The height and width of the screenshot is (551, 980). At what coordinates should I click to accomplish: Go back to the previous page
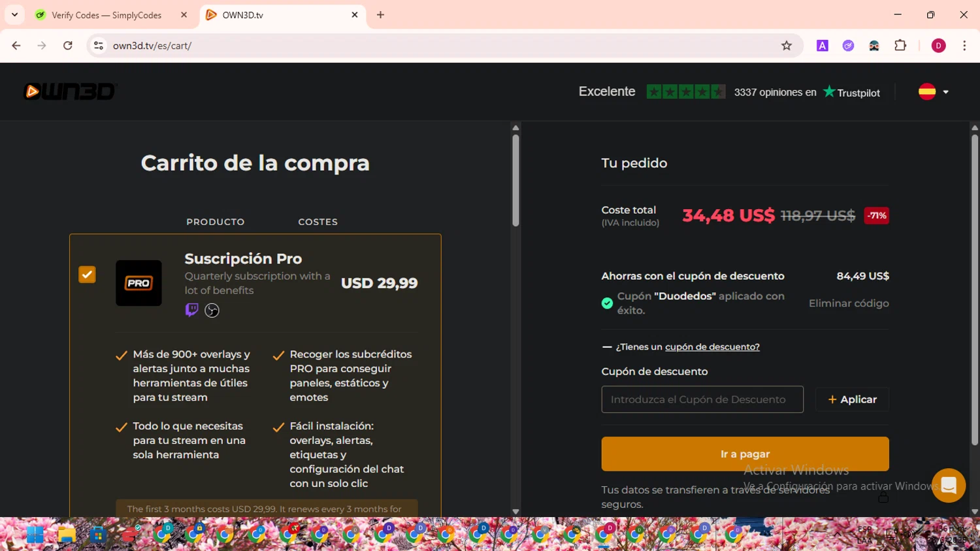click(x=16, y=46)
